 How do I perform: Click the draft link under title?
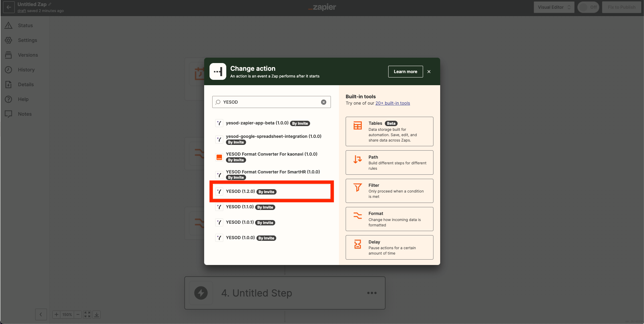pos(22,11)
